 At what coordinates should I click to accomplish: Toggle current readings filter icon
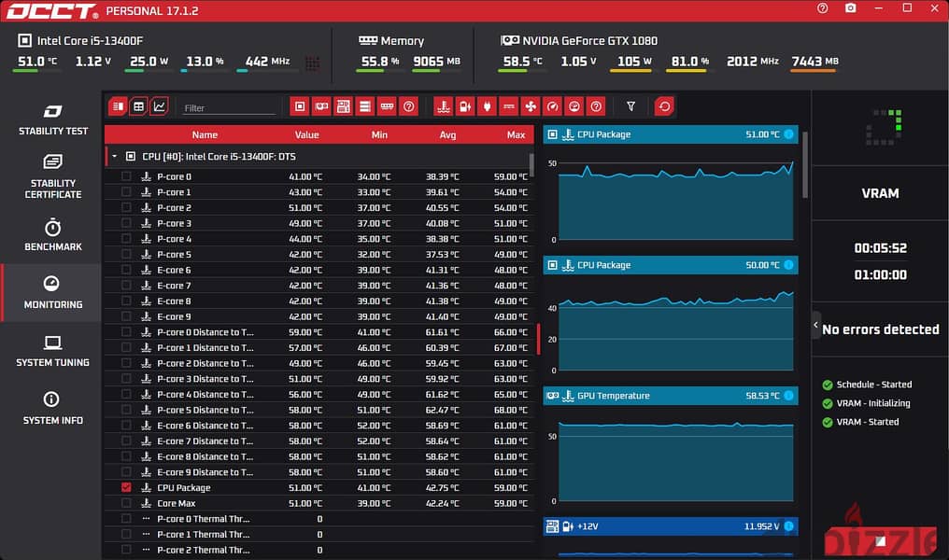pos(509,106)
